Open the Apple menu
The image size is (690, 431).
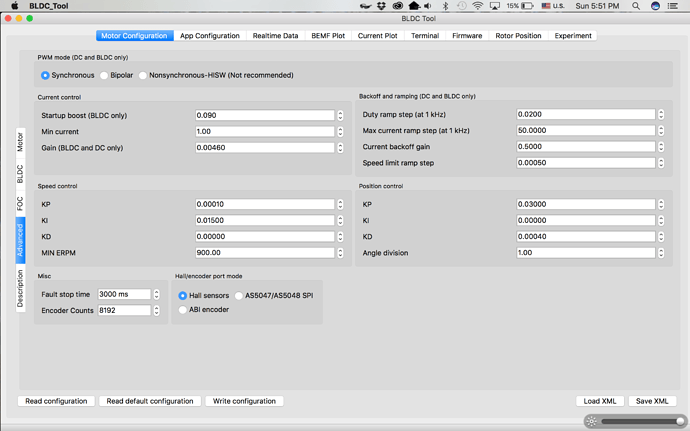[15, 6]
